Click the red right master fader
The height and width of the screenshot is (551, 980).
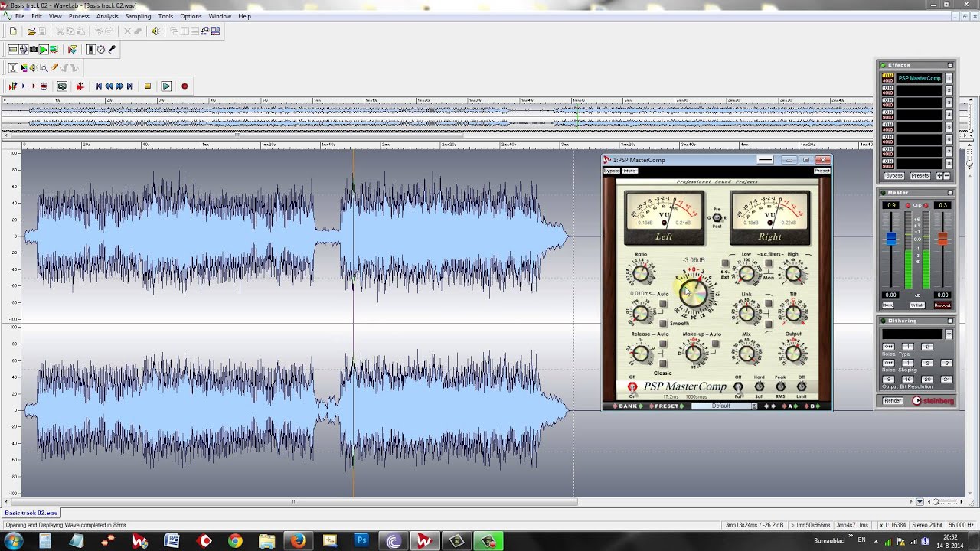pos(942,240)
